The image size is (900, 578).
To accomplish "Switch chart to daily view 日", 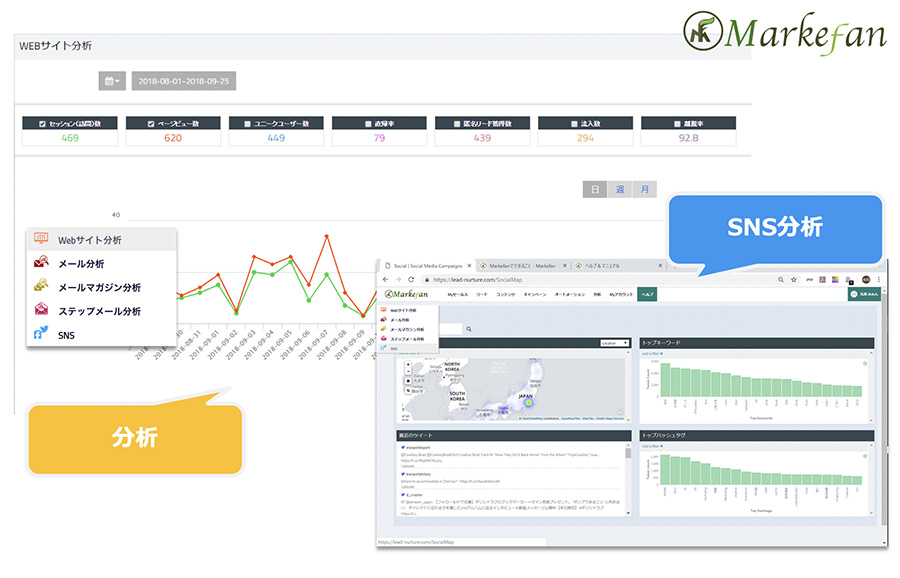I will tap(595, 189).
